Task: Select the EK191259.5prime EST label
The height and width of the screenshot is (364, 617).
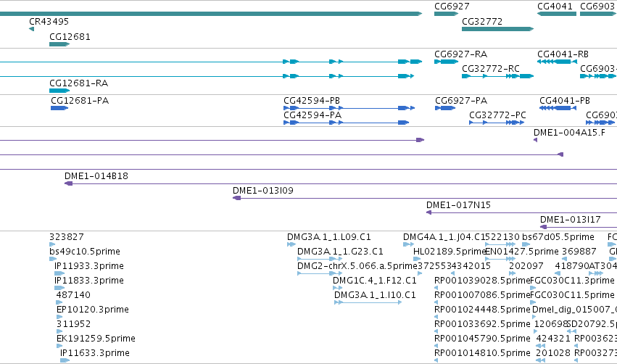Action: (96, 339)
